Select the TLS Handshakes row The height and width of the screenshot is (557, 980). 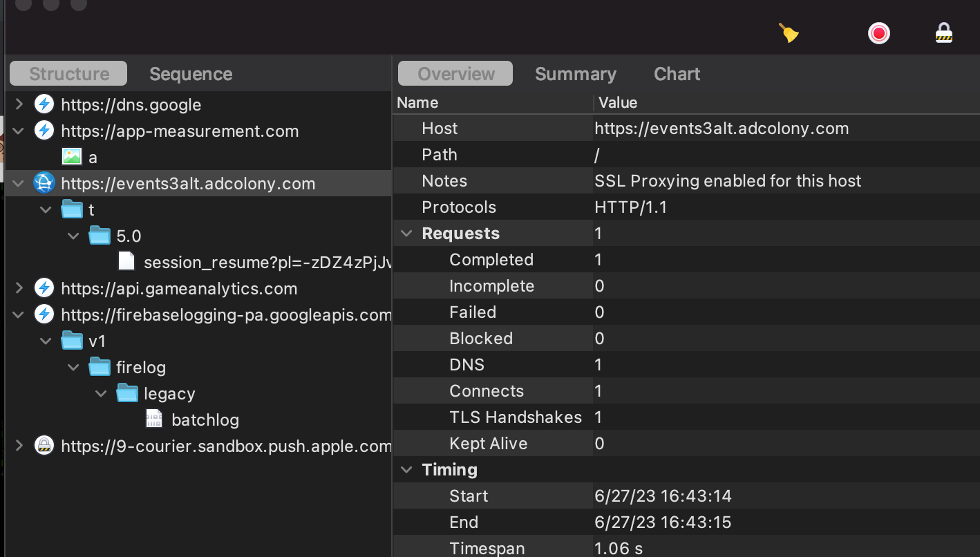pyautogui.click(x=686, y=417)
